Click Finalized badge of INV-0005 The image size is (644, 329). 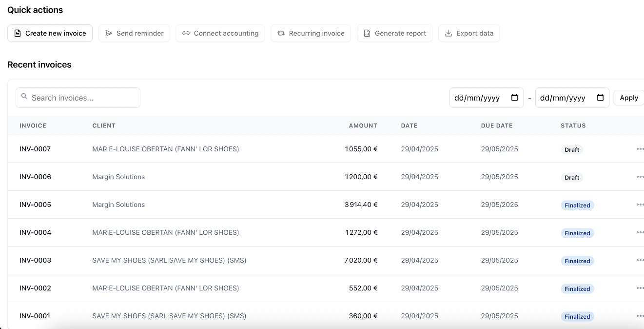577,206
